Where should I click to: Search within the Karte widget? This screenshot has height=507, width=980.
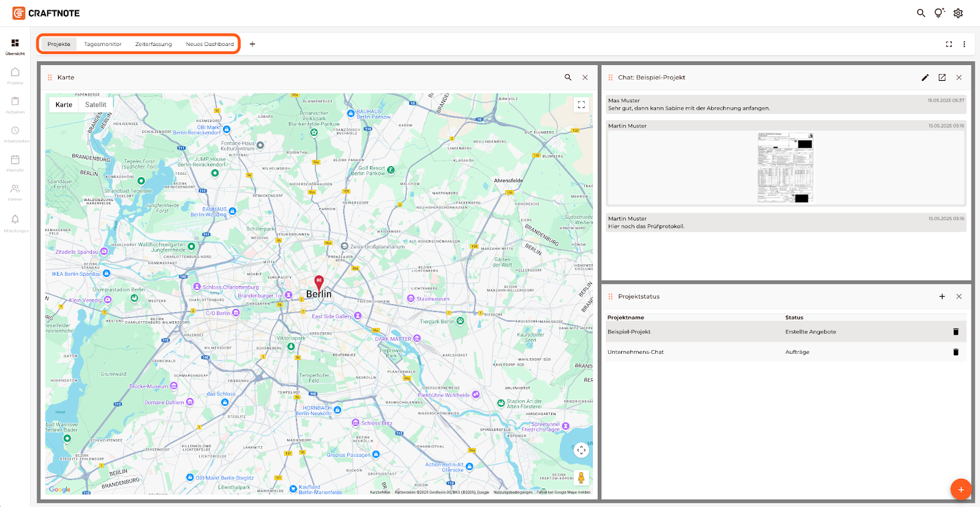[x=568, y=77]
